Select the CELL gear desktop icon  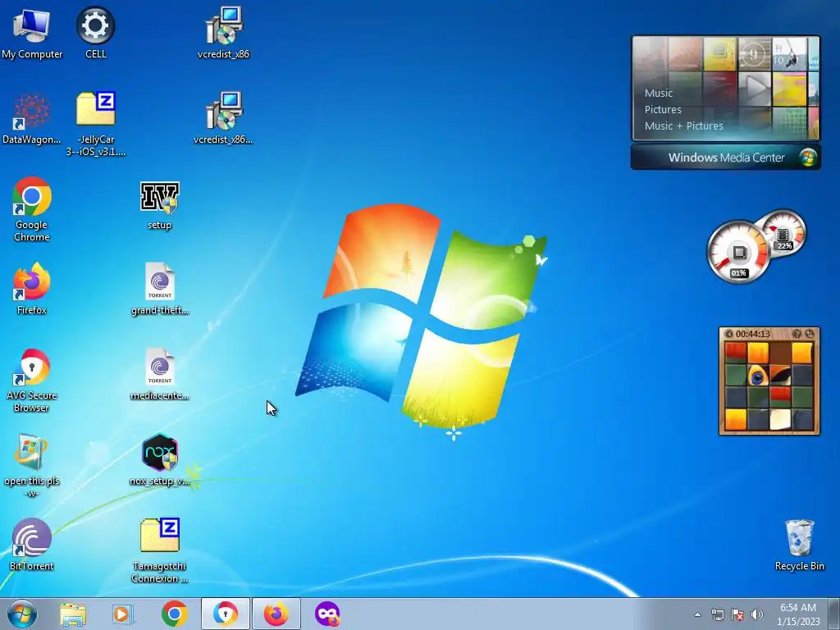(x=95, y=33)
